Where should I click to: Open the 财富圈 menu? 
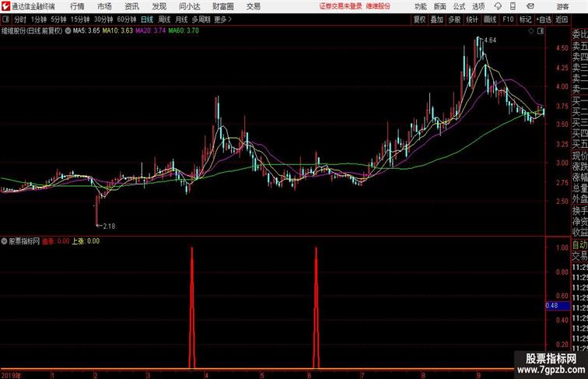pos(222,6)
